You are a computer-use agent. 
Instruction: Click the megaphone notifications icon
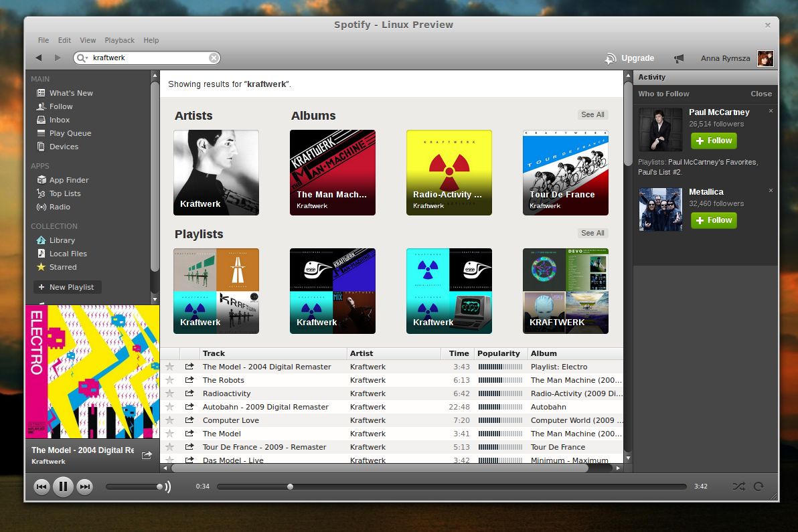click(x=679, y=58)
